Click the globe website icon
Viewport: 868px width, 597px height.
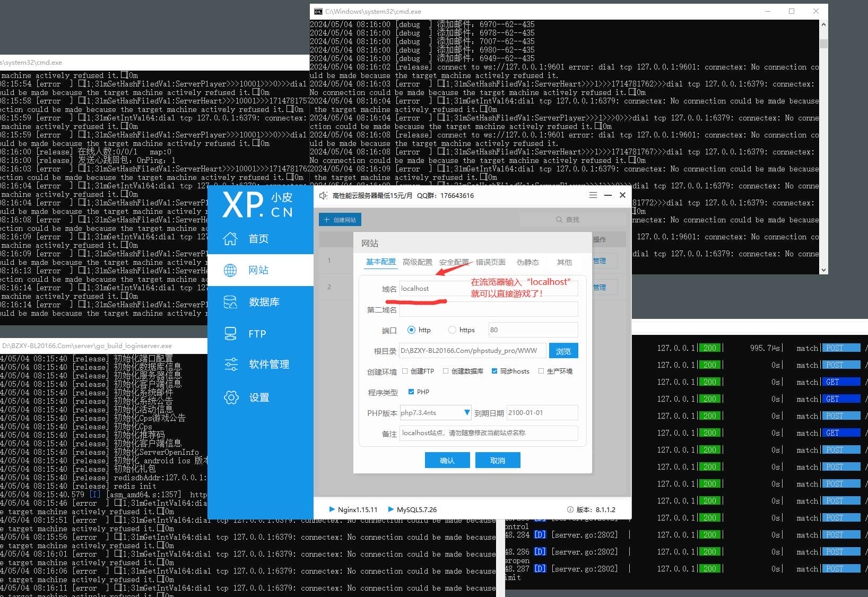pos(230,270)
